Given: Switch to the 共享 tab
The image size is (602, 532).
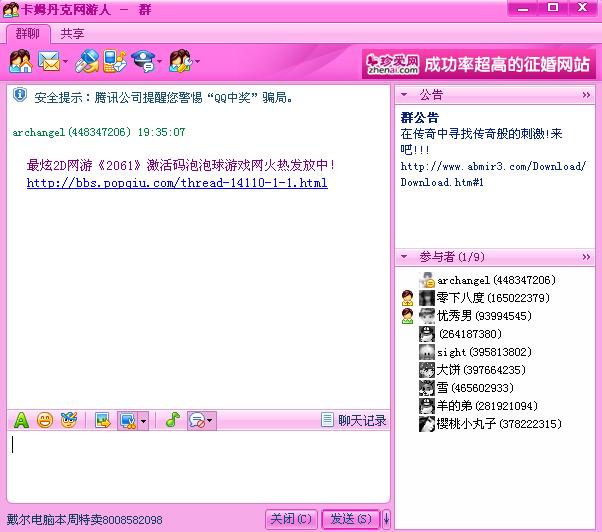Looking at the screenshot, I should point(71,34).
